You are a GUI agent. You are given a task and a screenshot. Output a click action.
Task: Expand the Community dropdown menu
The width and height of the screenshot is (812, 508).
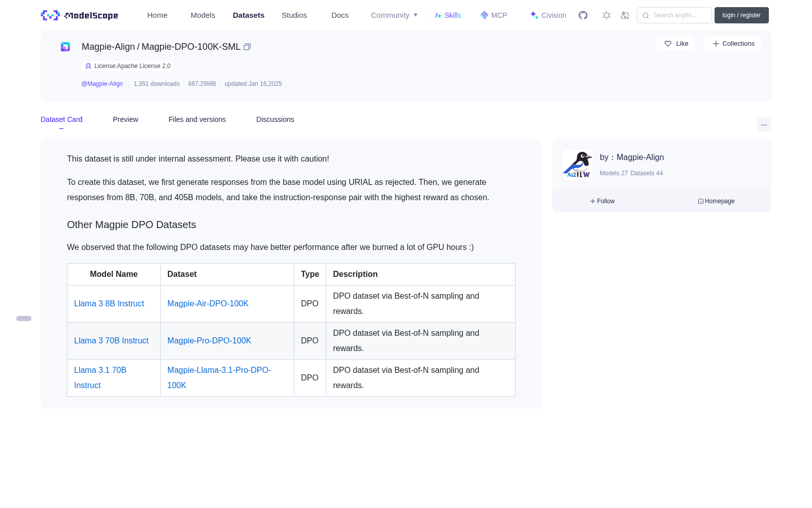[x=394, y=15]
